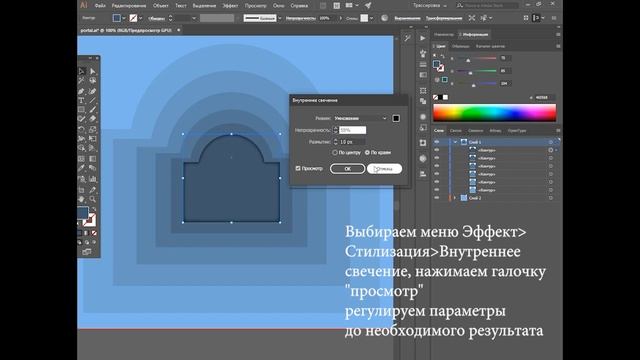Toggle visibility of the first <Контур> sublayer
Image resolution: width=640 pixels, height=360 pixels.
click(x=437, y=150)
